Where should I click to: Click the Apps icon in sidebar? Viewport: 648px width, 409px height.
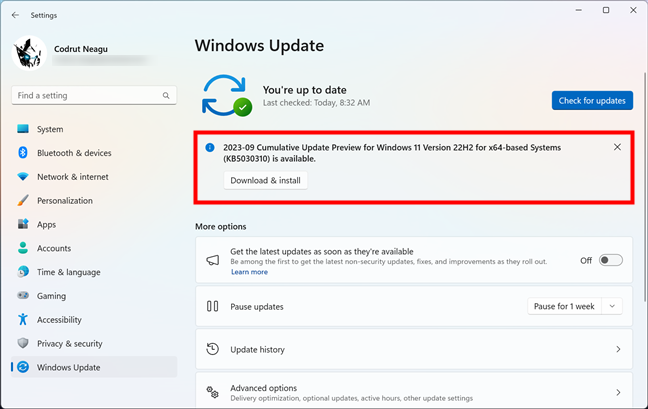click(23, 224)
